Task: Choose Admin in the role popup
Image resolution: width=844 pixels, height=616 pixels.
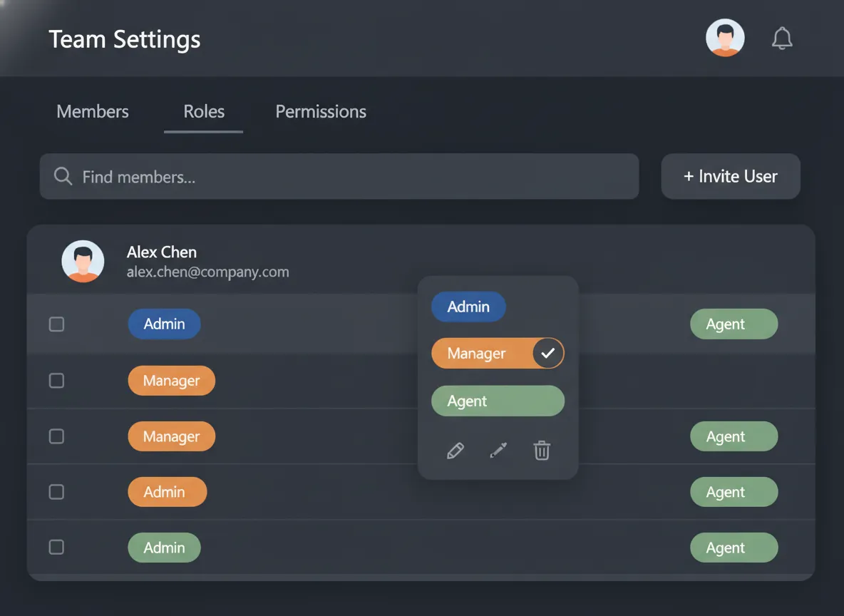Action: coord(468,307)
